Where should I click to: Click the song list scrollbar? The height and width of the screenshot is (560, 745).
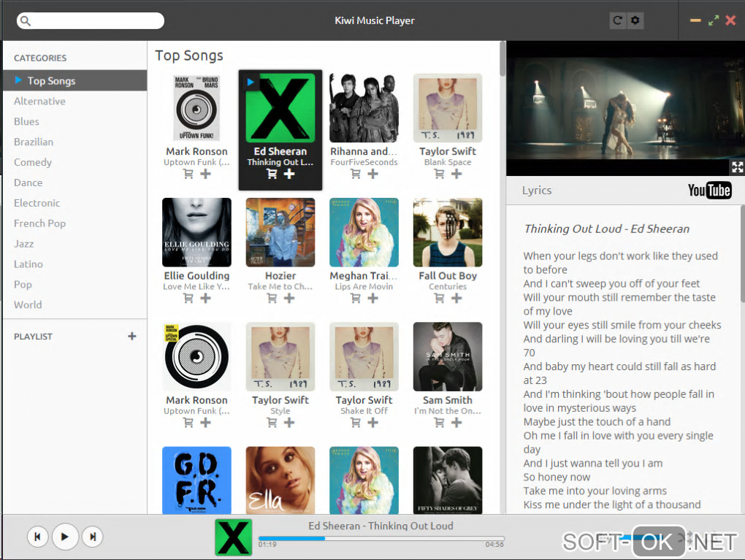point(503,58)
